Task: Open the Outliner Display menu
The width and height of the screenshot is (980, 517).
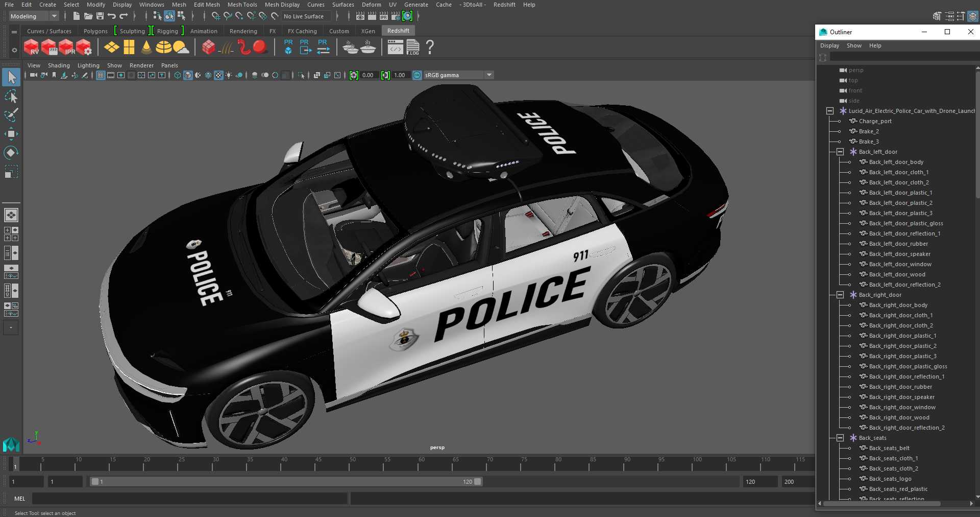Action: (829, 45)
